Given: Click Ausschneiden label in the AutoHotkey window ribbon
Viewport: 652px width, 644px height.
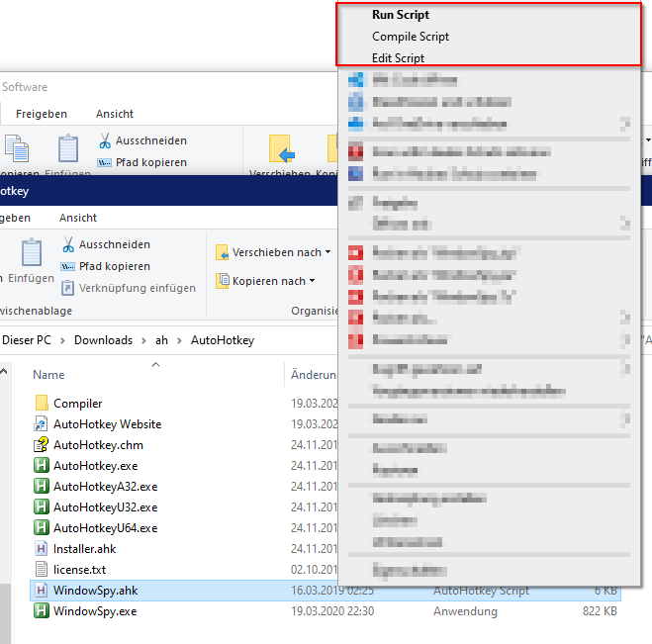Looking at the screenshot, I should (x=115, y=244).
